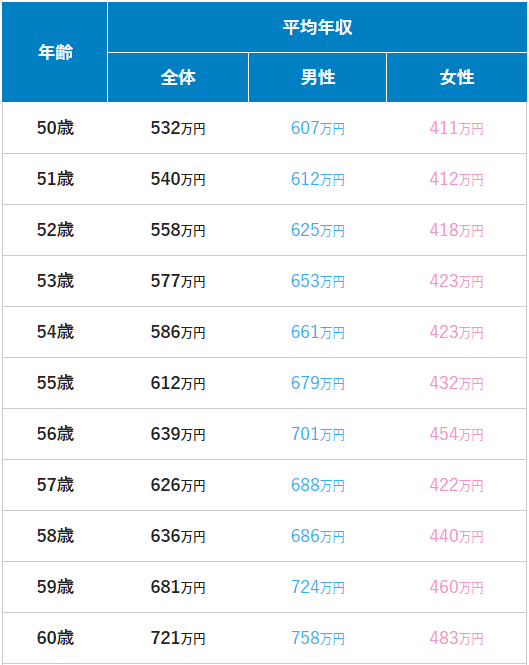The image size is (529, 665).
Task: Click the female value 483万円
Action: pos(456,638)
